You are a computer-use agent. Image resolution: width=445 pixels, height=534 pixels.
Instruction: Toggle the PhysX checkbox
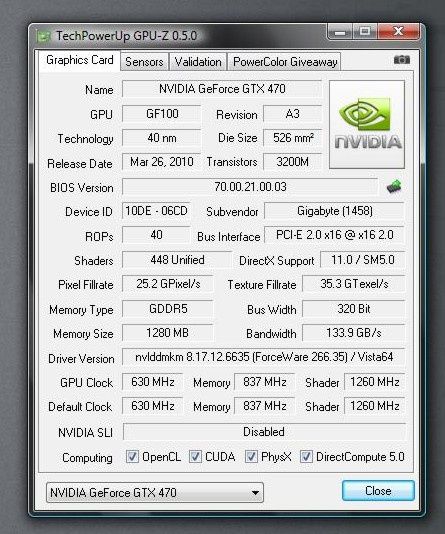251,456
